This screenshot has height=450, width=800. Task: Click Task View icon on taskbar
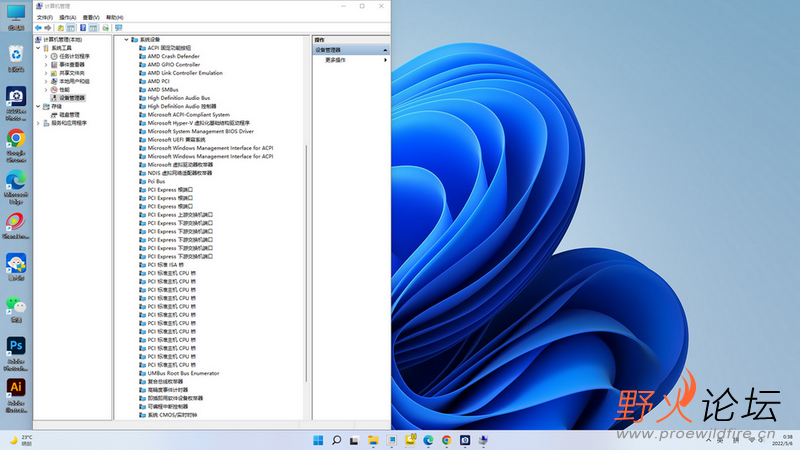pyautogui.click(x=355, y=440)
